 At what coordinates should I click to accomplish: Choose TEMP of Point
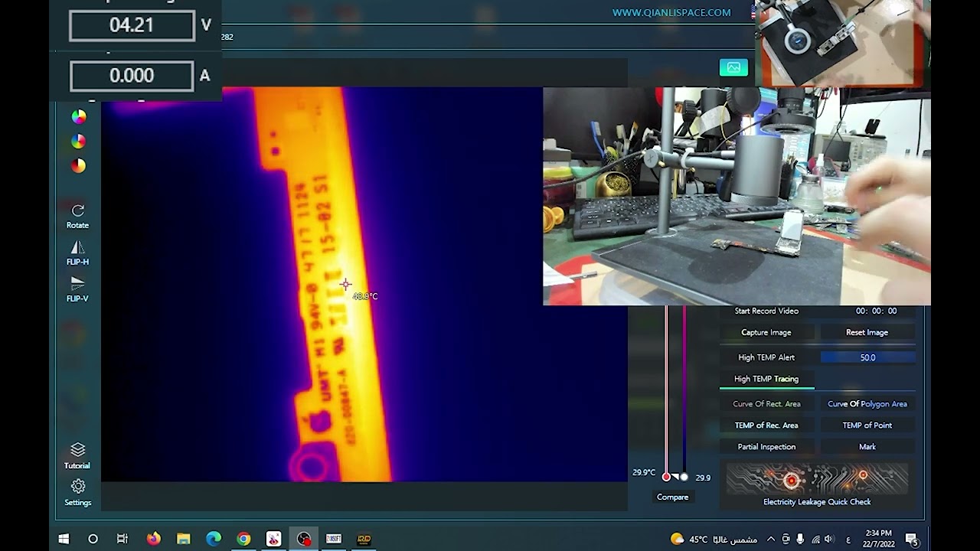867,425
